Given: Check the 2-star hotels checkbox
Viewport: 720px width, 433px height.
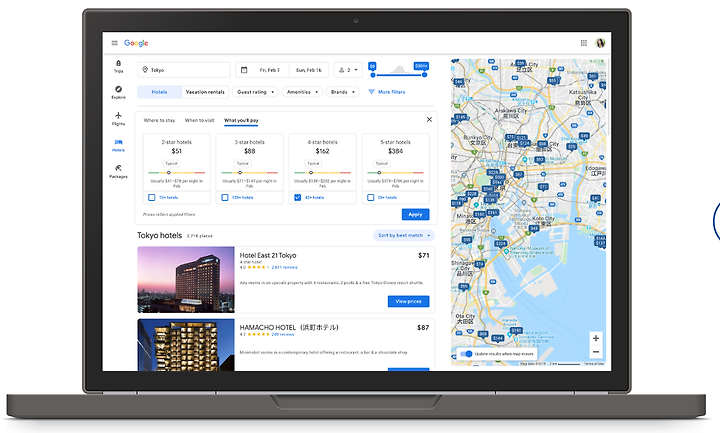Looking at the screenshot, I should tap(152, 197).
